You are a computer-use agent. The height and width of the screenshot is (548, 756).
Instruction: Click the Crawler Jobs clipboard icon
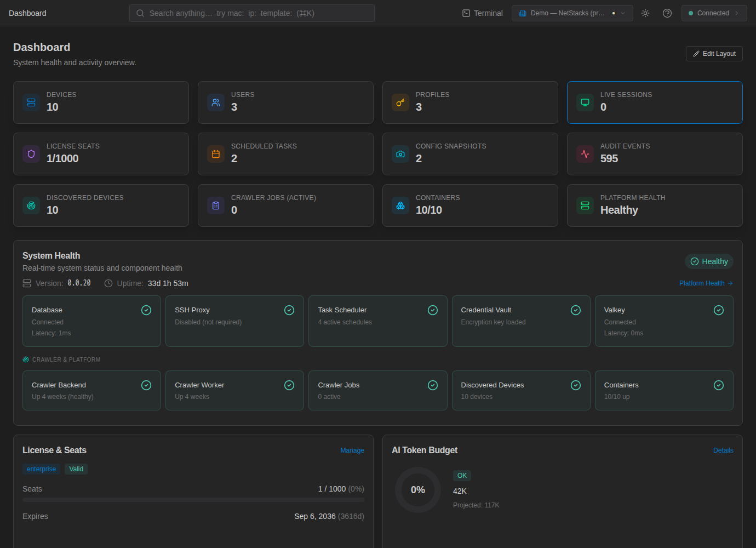[216, 206]
